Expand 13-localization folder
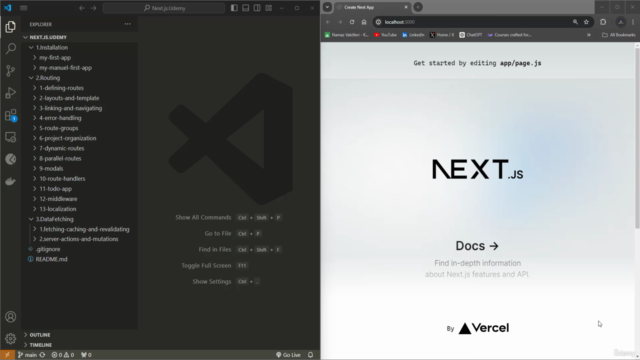Image resolution: width=640 pixels, height=360 pixels. [79, 209]
